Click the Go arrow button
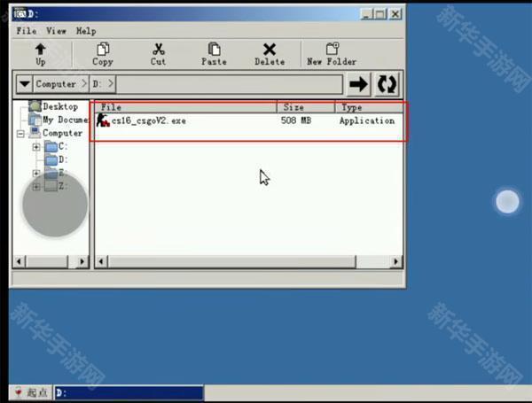 [x=358, y=84]
